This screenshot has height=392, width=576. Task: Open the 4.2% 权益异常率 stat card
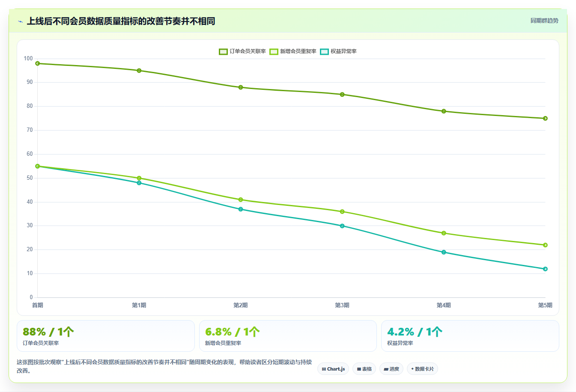click(470, 336)
